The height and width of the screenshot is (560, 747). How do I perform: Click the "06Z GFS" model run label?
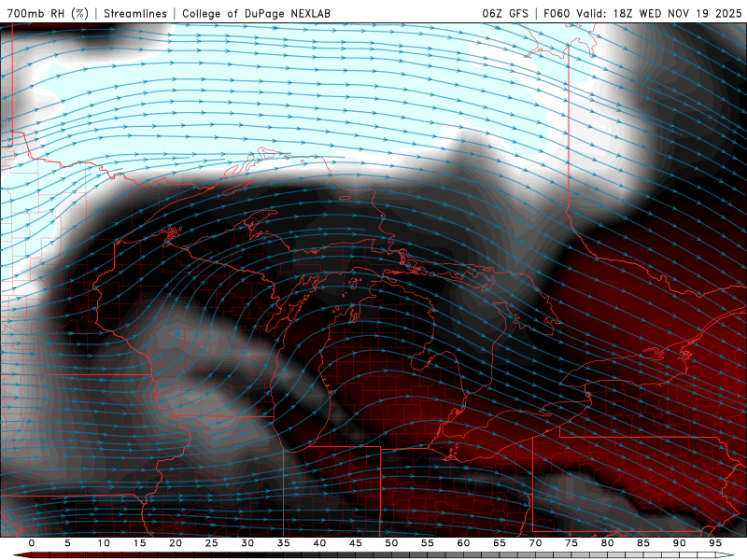(x=505, y=13)
